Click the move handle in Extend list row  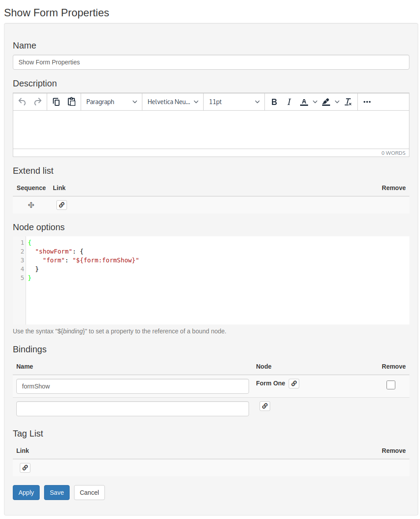31,205
